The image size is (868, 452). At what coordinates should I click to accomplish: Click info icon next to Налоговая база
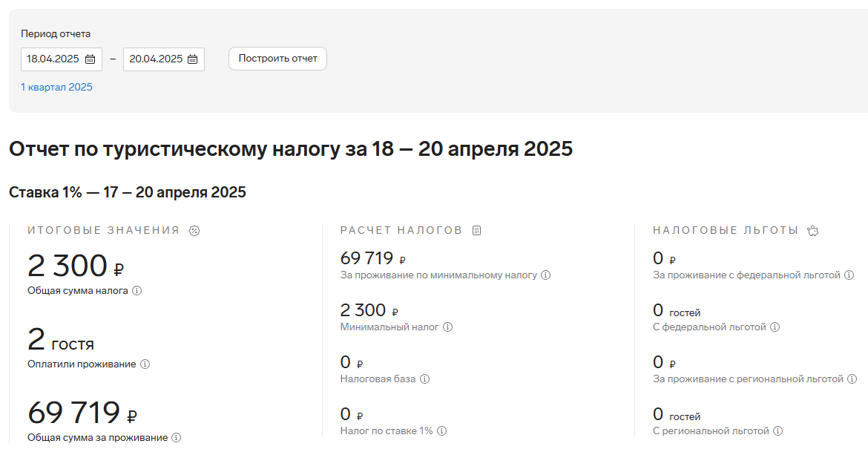pyautogui.click(x=424, y=379)
